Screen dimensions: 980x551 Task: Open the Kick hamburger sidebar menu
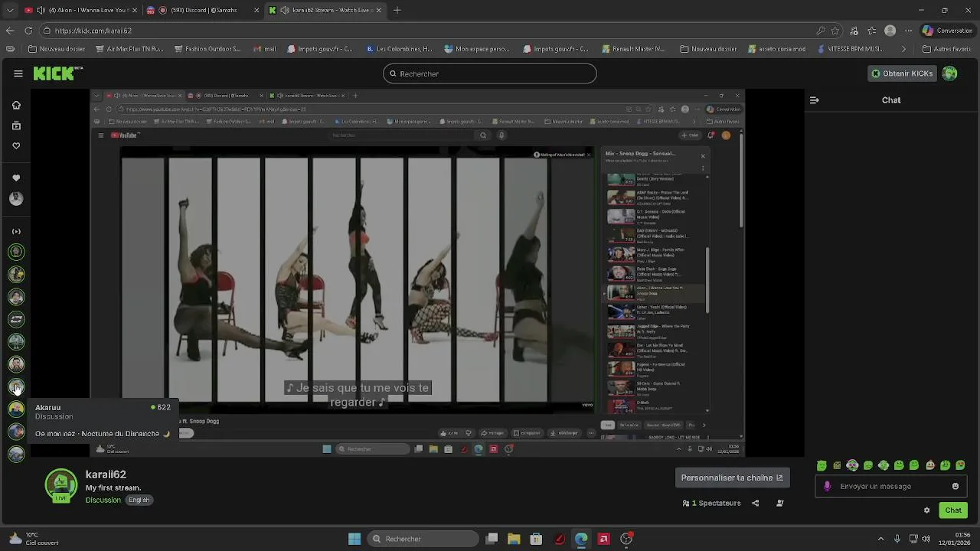(x=18, y=73)
